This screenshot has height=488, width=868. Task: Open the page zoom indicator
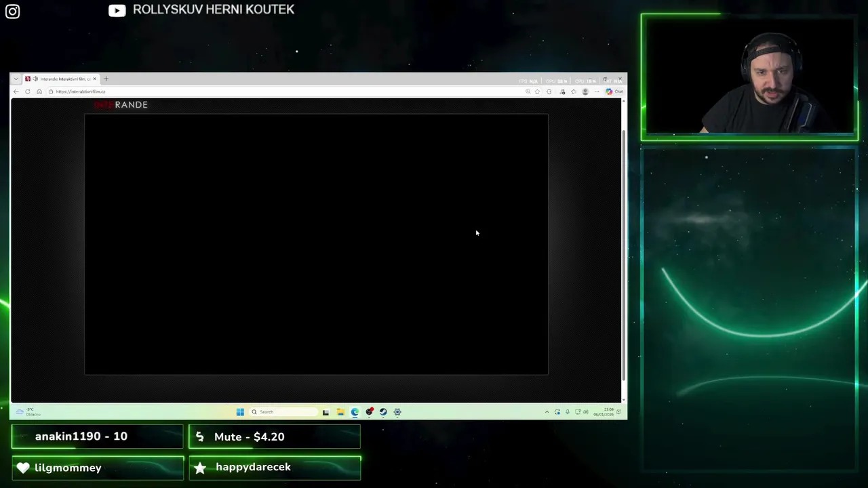(528, 91)
